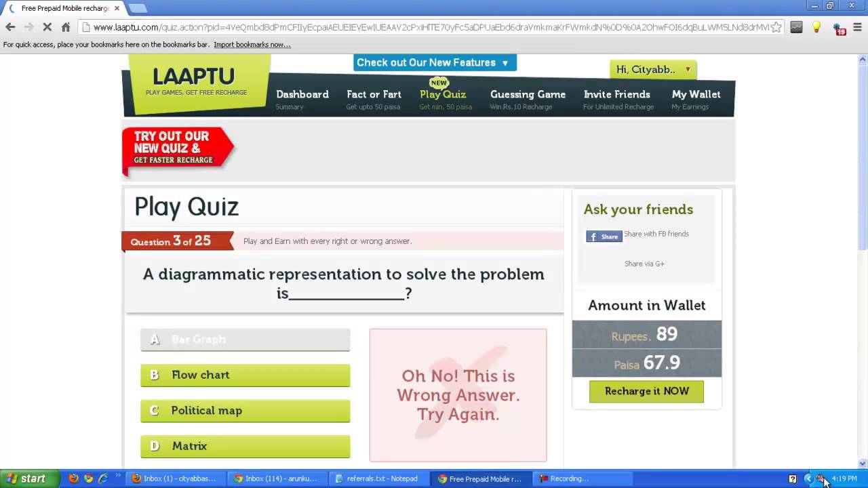Click the Import bookmarks now link
Screen dimensions: 868x488
[252, 45]
